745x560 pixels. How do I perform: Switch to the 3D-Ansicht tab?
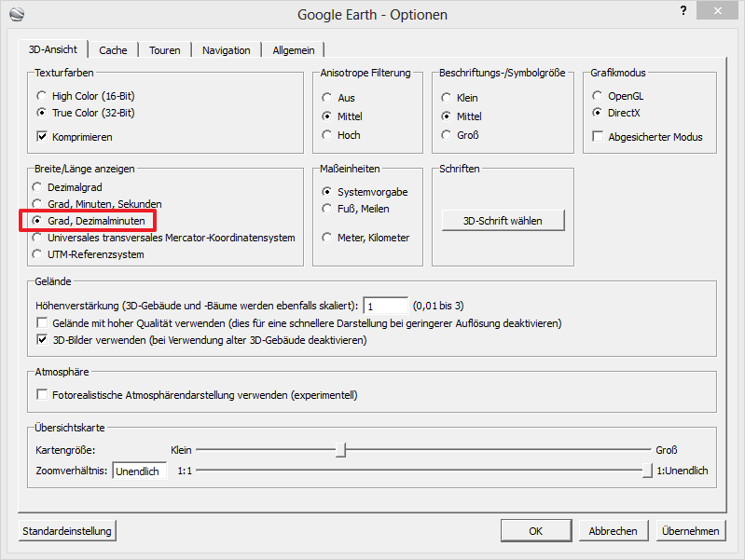pyautogui.click(x=53, y=49)
